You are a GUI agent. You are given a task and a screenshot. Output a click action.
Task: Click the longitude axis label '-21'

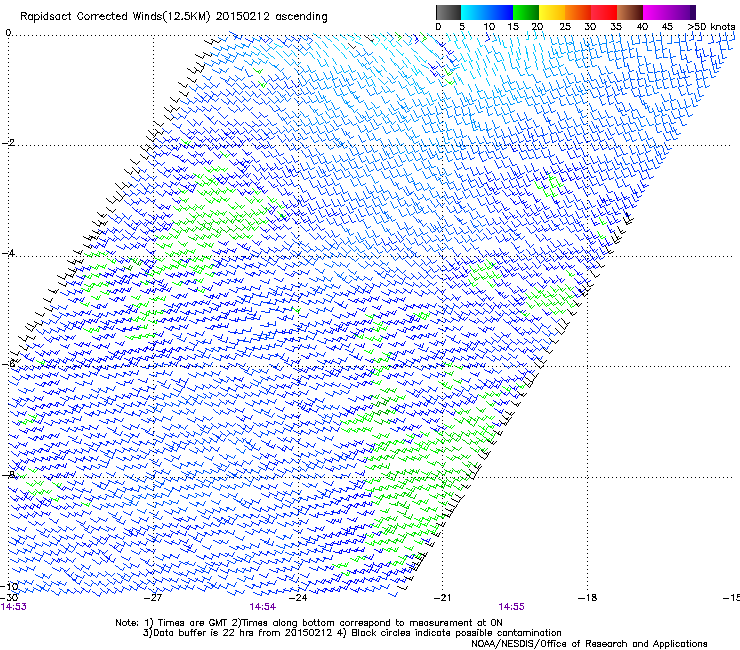[442, 598]
